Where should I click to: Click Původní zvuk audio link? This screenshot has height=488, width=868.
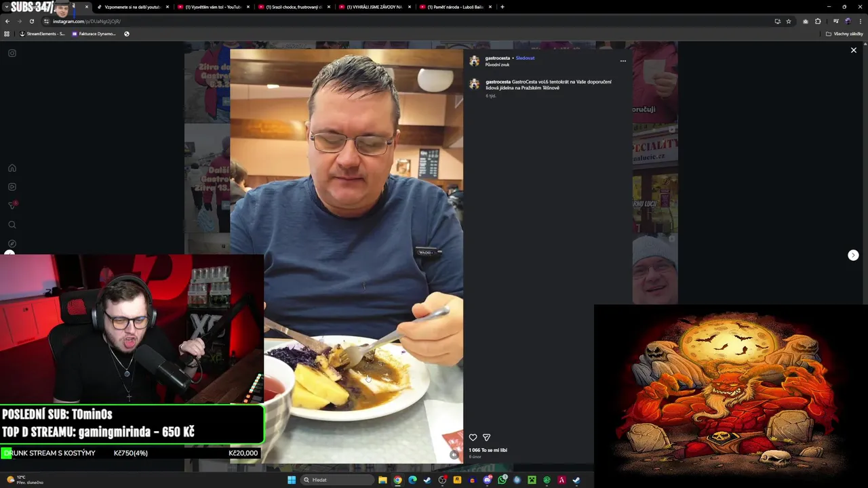pos(497,65)
